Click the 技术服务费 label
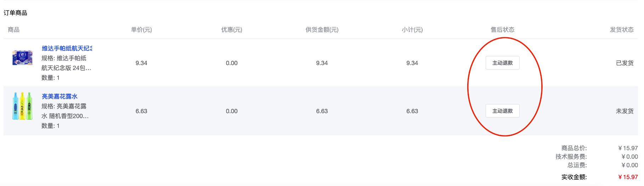Image resolution: width=644 pixels, height=186 pixels. [571, 157]
